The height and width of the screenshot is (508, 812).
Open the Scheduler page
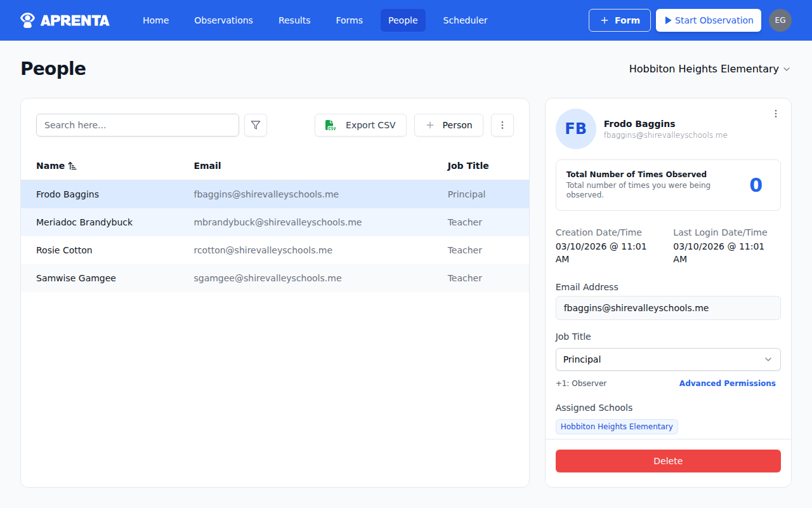(465, 20)
